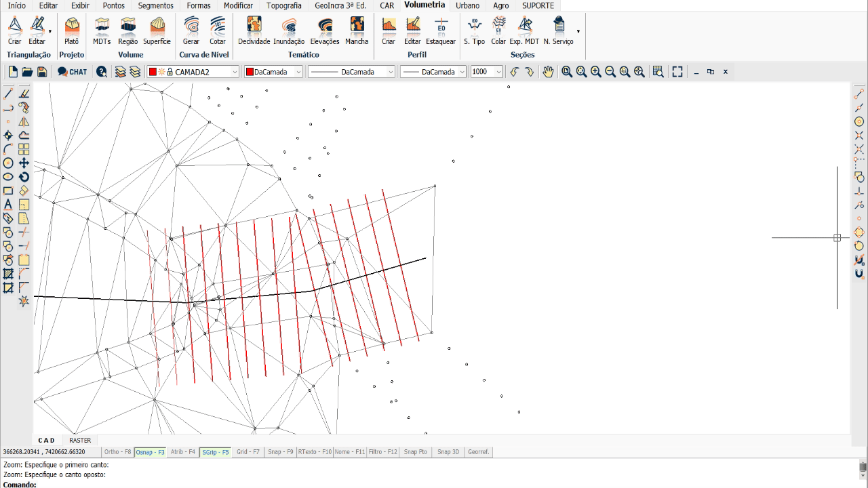Viewport: 868px width, 488px height.
Task: Toggle Grid - F7 display
Action: tap(248, 452)
